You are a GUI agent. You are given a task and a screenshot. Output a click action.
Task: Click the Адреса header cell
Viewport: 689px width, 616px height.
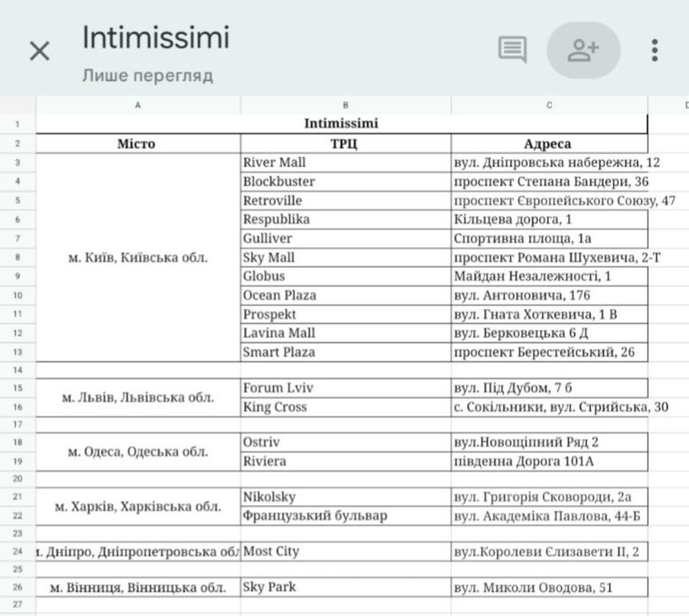[549, 144]
